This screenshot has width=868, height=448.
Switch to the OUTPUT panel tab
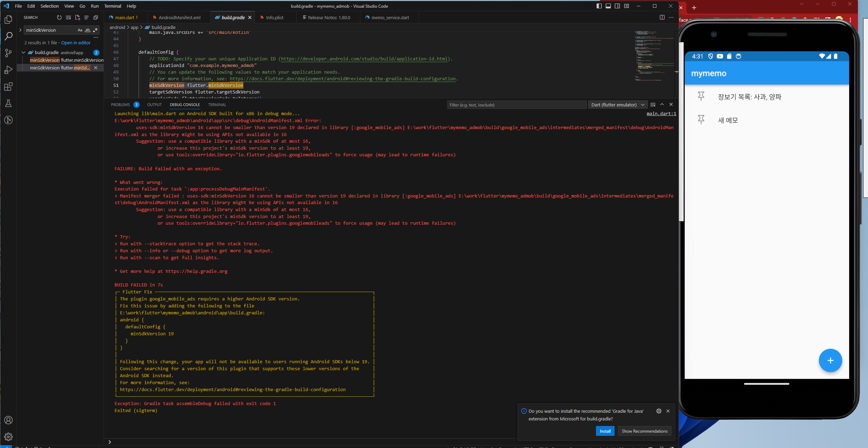tap(154, 105)
